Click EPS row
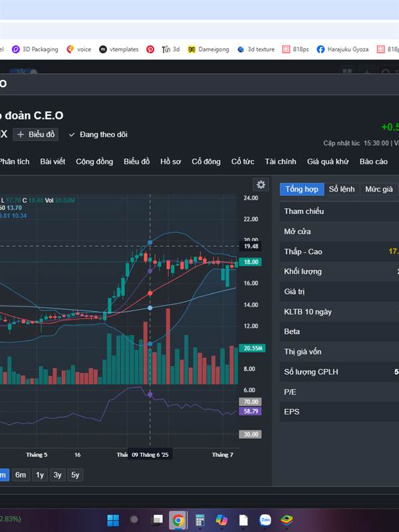This screenshot has width=399, height=532. (339, 412)
